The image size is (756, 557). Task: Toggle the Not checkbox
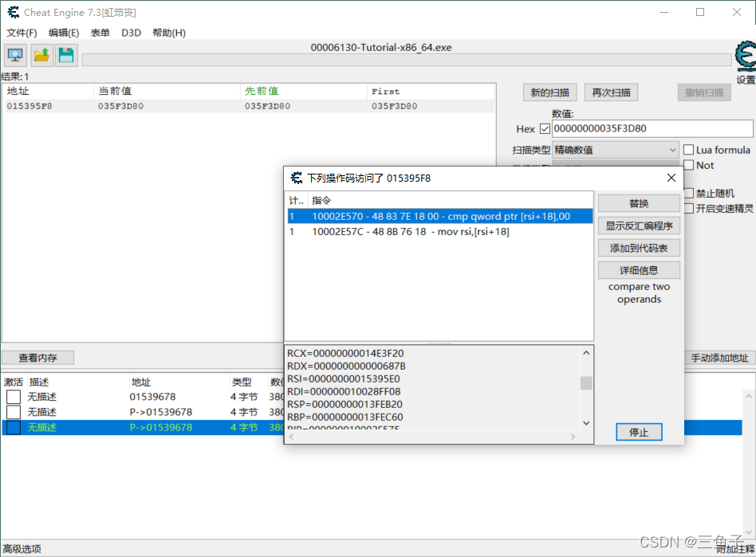[x=688, y=165]
